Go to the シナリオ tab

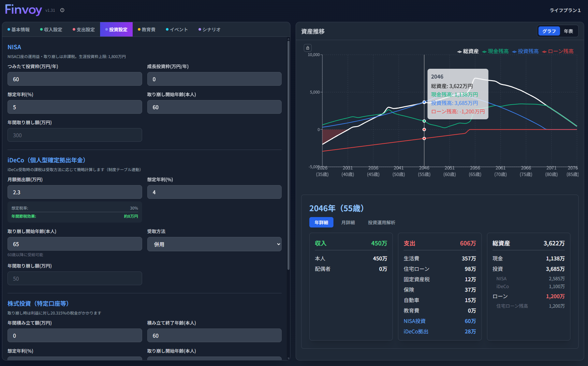coord(210,30)
